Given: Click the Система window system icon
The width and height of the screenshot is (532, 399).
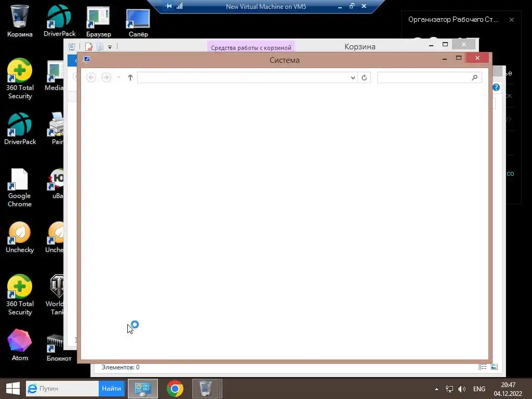Looking at the screenshot, I should coord(87,59).
